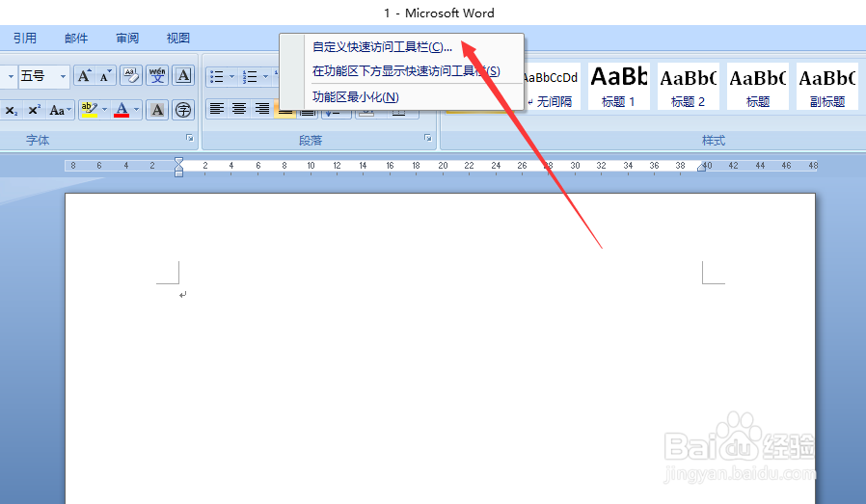
Task: Apply numbered list formatting
Action: pos(250,77)
